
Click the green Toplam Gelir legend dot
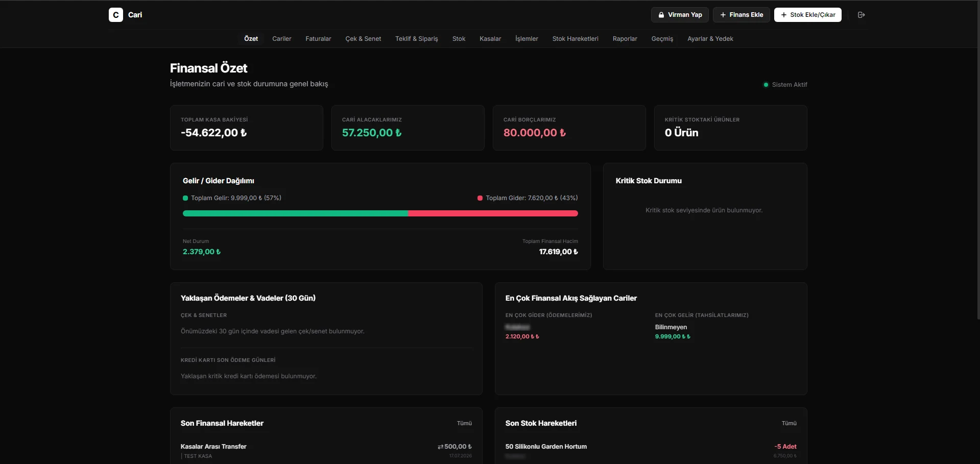click(185, 198)
